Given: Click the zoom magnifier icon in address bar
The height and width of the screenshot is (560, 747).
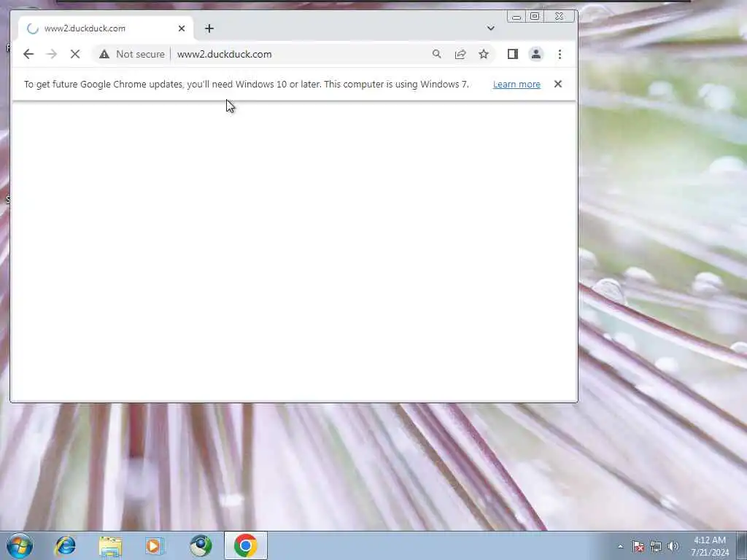Looking at the screenshot, I should click(436, 54).
